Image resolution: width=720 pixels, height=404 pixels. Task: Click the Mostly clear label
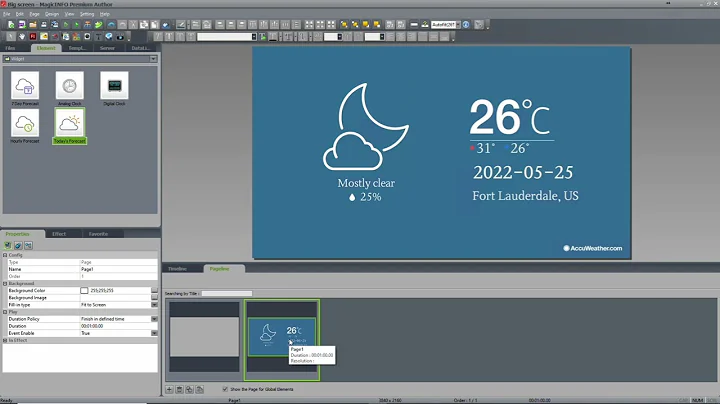click(x=366, y=183)
